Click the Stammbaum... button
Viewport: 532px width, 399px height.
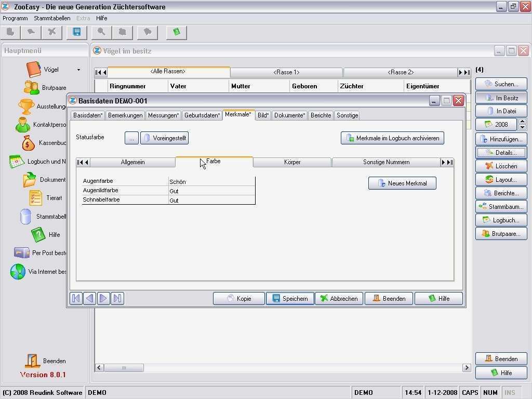[501, 207]
